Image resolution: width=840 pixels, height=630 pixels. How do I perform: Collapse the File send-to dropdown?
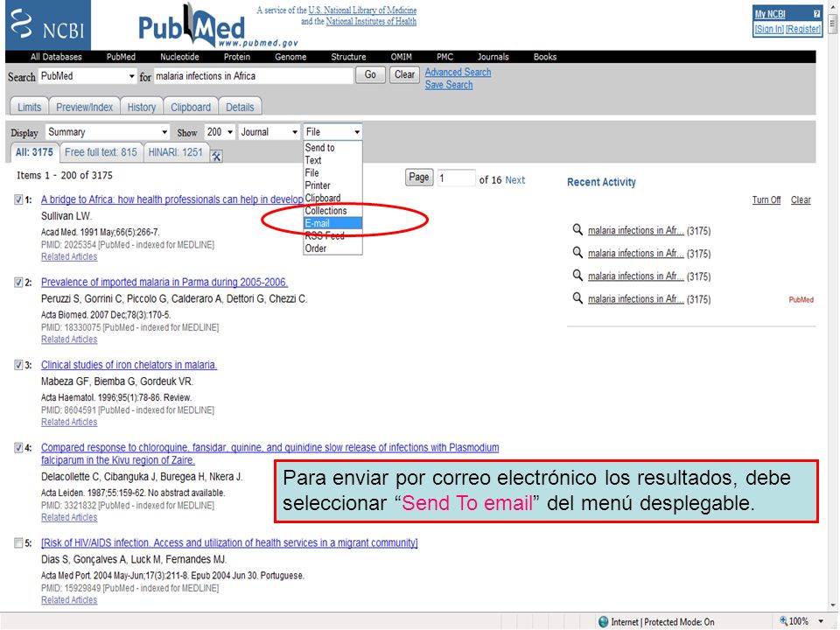332,132
